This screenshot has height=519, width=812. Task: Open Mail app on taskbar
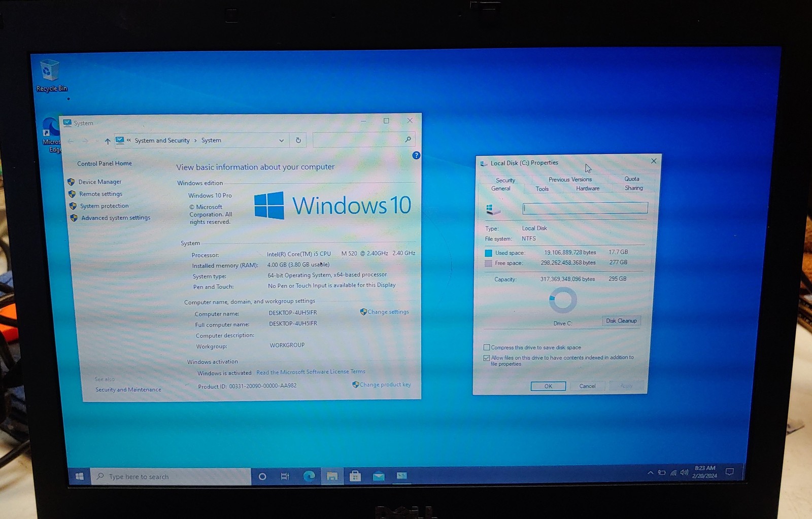[x=379, y=476]
